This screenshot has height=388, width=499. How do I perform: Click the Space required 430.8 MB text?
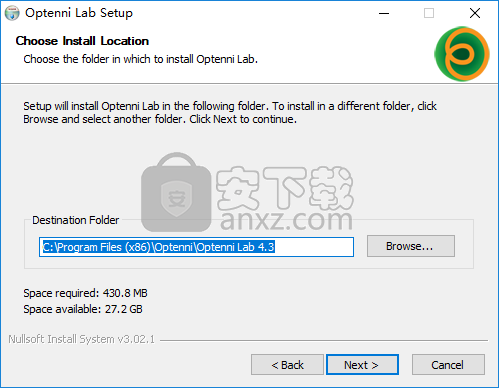coord(85,293)
